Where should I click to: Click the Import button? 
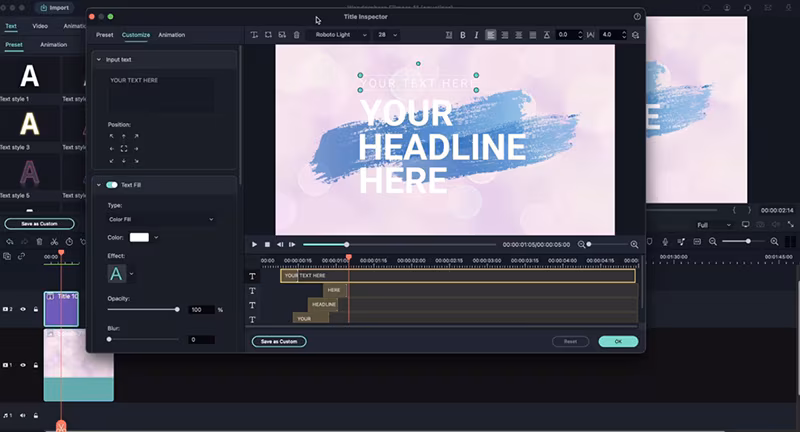[x=55, y=8]
